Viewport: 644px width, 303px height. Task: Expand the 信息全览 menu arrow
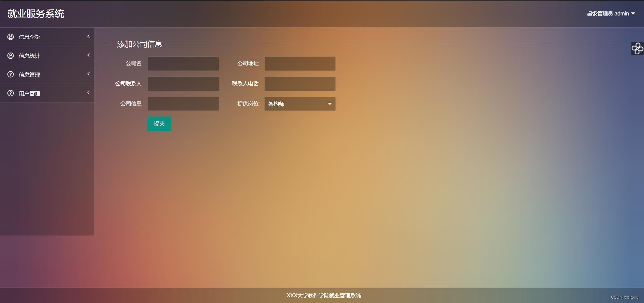coord(88,36)
